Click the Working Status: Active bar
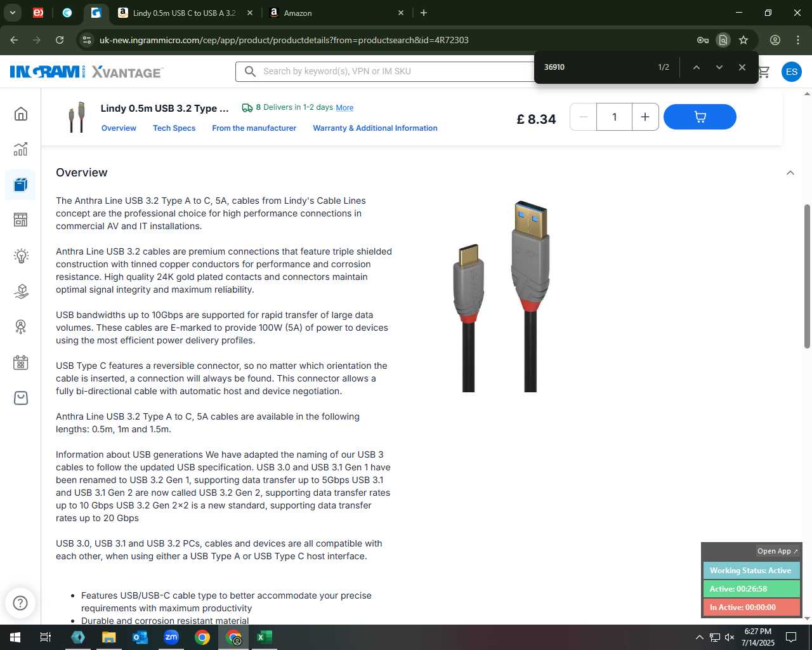The width and height of the screenshot is (812, 650). click(x=751, y=571)
